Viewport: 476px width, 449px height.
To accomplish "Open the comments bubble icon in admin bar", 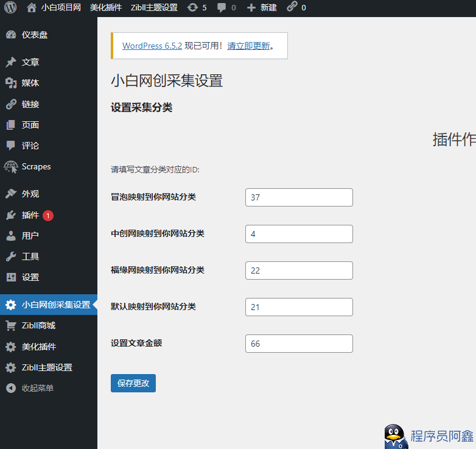I will (x=222, y=7).
